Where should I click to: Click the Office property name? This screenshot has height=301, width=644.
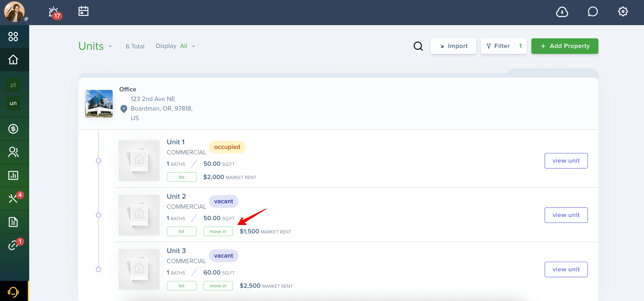[x=128, y=89]
